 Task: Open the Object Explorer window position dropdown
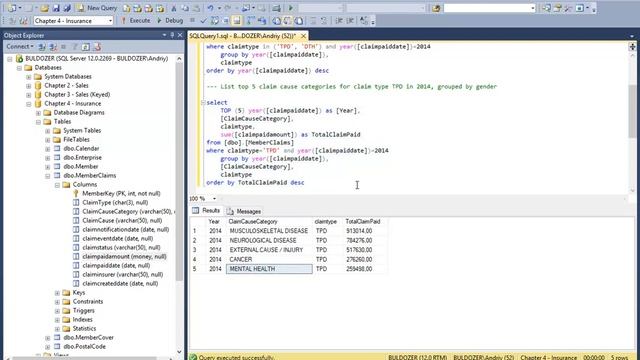coord(164,36)
